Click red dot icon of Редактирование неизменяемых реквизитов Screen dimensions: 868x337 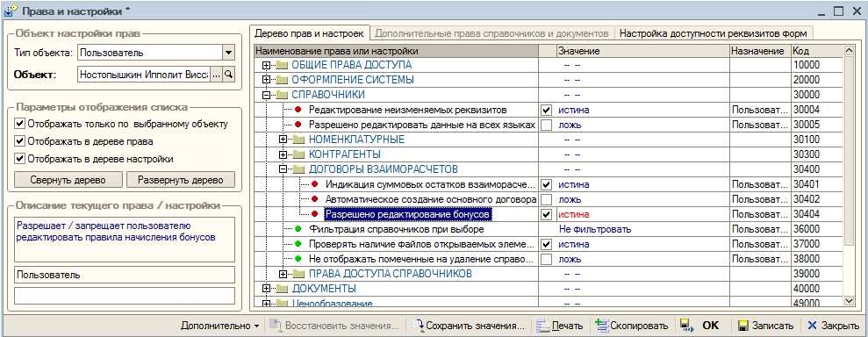(x=298, y=110)
